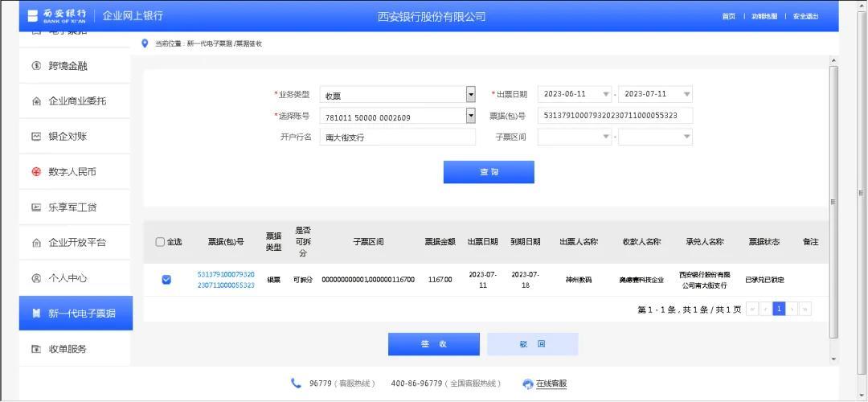Go to the first page arrow
The height and width of the screenshot is (402, 868).
point(751,309)
